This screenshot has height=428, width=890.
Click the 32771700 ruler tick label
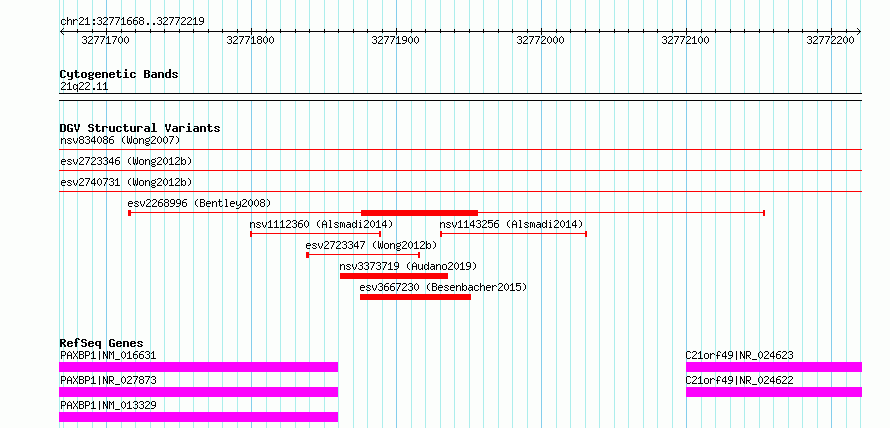point(106,40)
